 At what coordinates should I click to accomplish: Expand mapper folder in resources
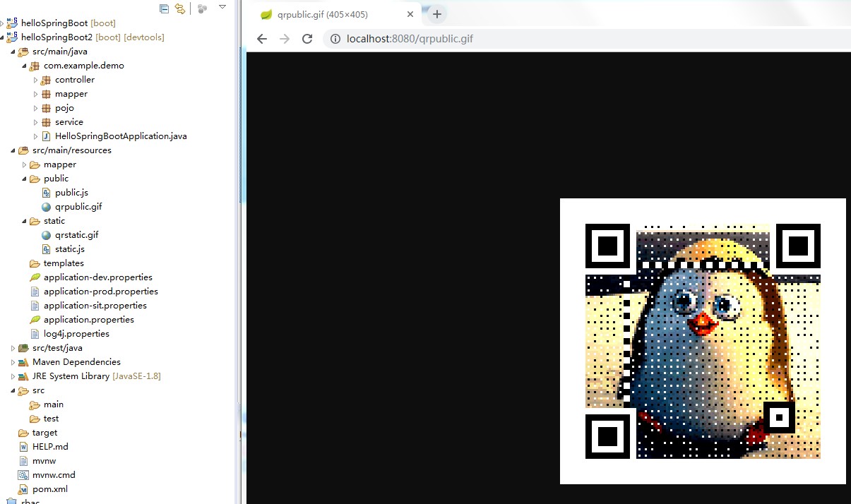pos(24,164)
